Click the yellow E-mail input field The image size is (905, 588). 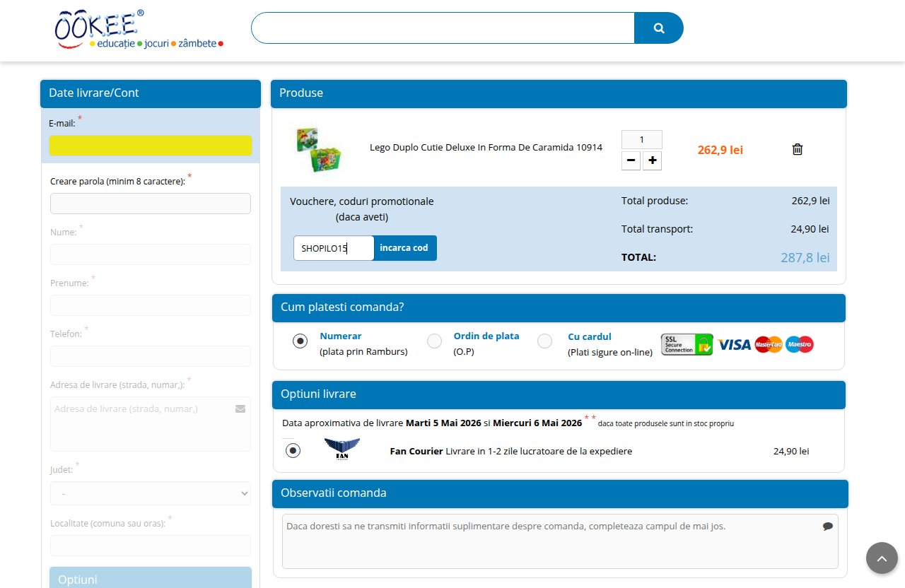(151, 146)
